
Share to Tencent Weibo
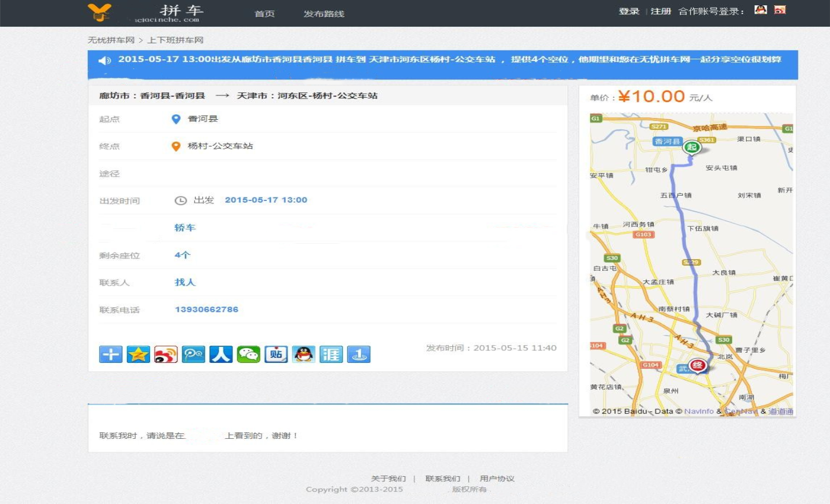(193, 355)
